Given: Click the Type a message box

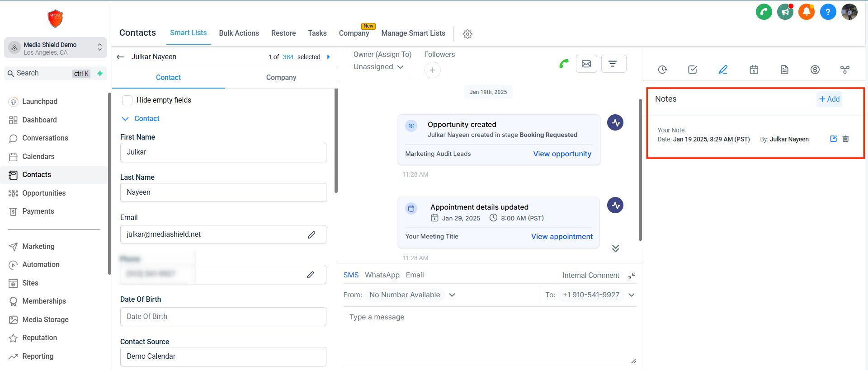Looking at the screenshot, I should coord(490,337).
